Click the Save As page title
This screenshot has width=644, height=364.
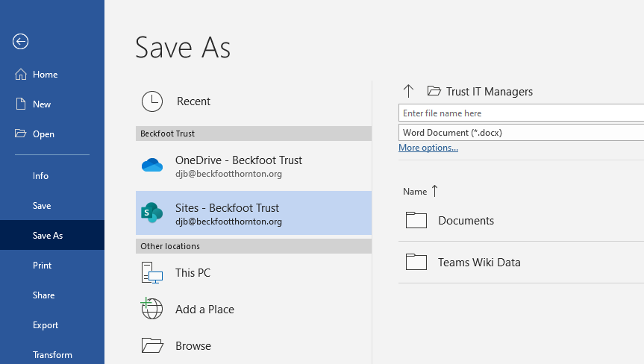pyautogui.click(x=183, y=48)
